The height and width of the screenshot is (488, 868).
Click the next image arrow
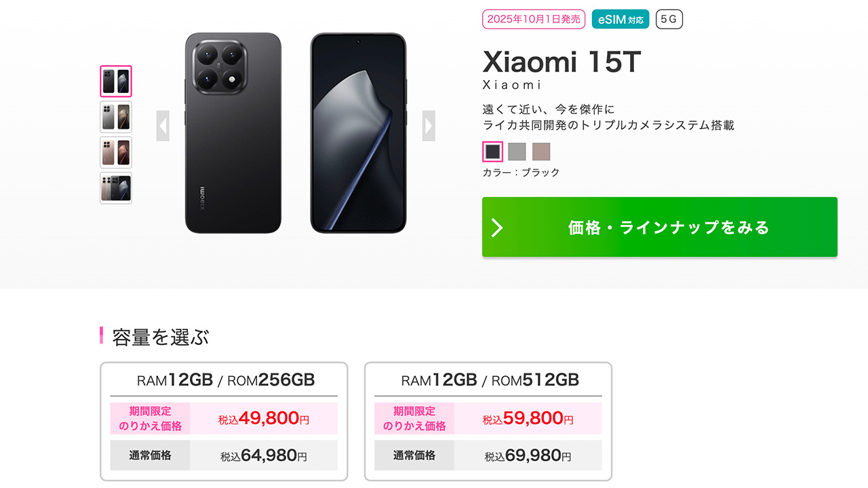pyautogui.click(x=429, y=125)
